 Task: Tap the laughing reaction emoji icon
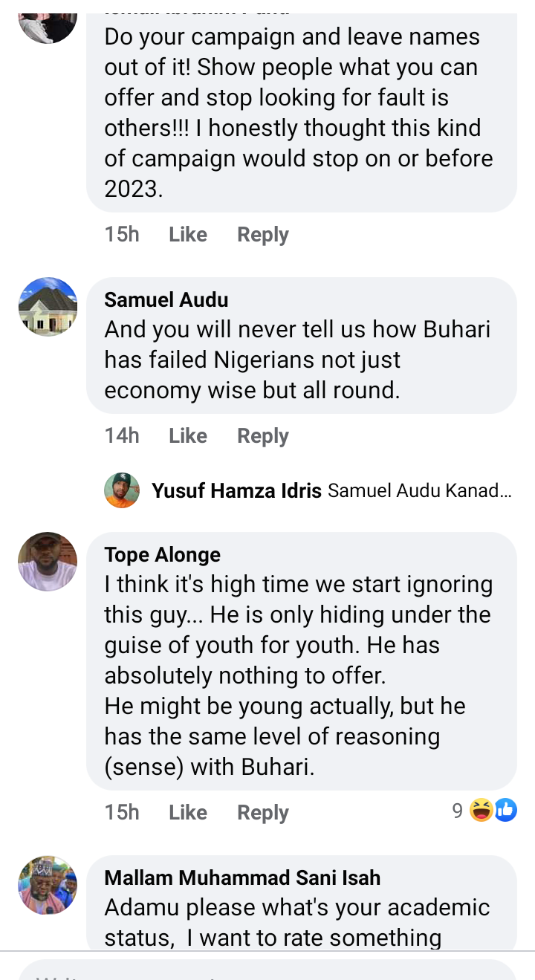(x=482, y=811)
